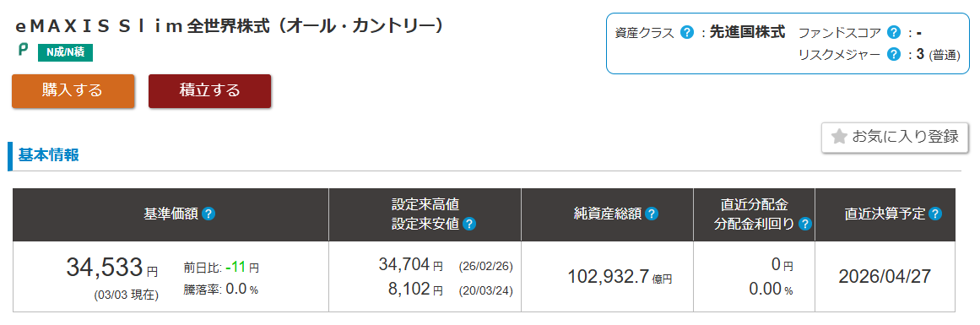Click the 純資産総額 help icon
The height and width of the screenshot is (325, 980).
click(x=652, y=214)
